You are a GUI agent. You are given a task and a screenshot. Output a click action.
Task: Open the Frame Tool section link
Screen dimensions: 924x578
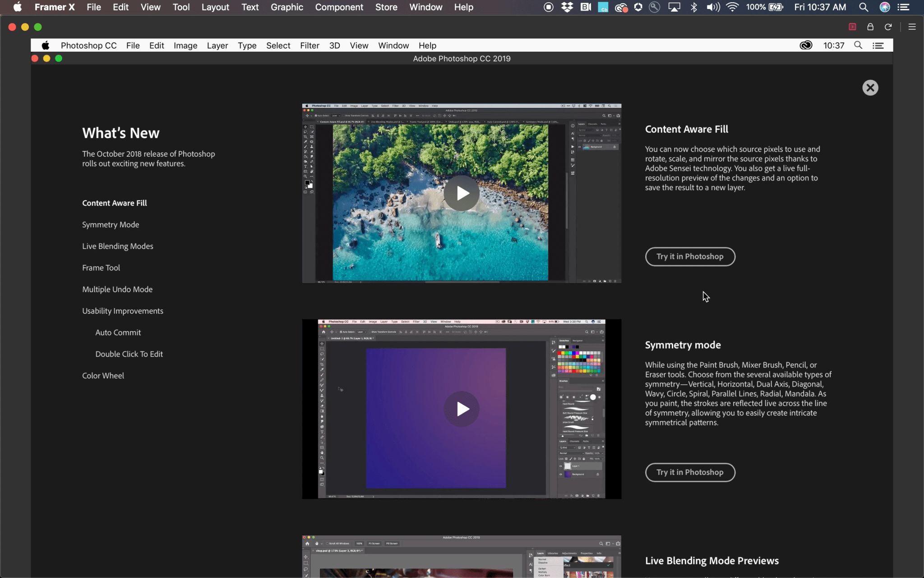[x=101, y=268]
